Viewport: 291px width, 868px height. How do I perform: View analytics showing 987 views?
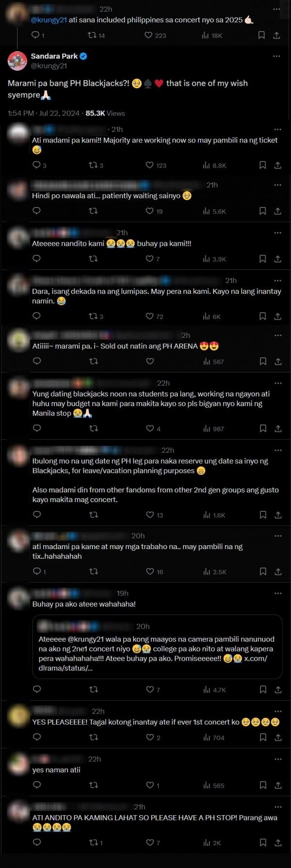[x=214, y=428]
